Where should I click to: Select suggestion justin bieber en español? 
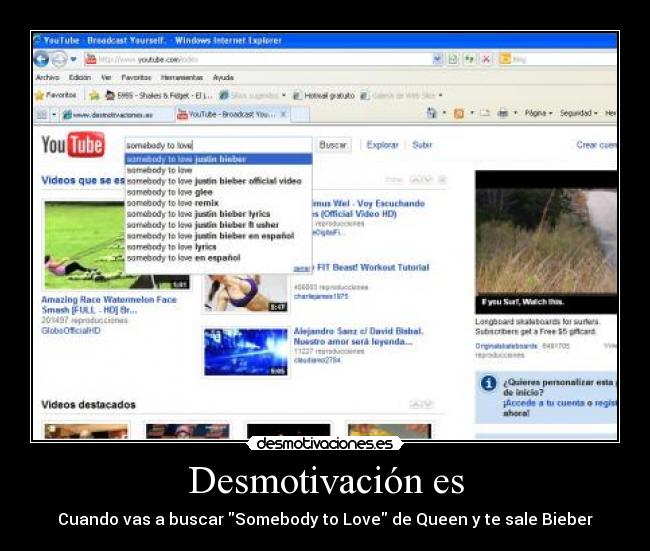(218, 236)
